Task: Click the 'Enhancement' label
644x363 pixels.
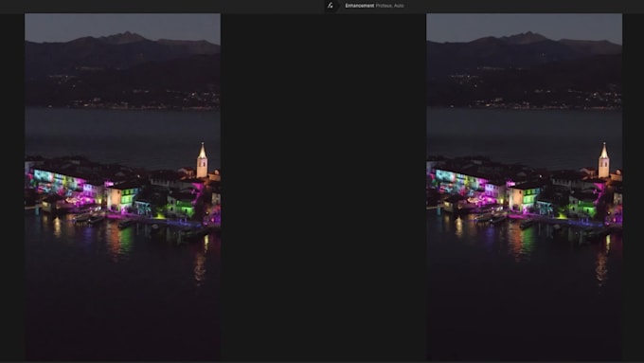Action: 359,6
